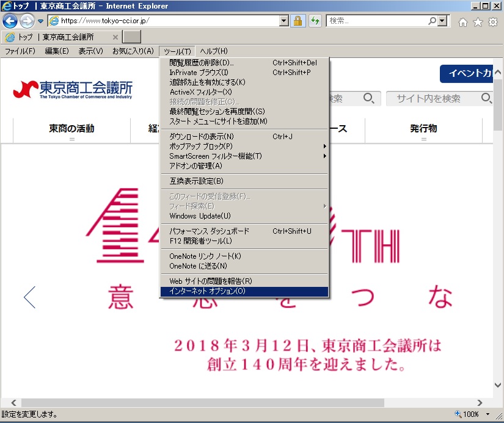Choose 互換表示設定 in the menu
The width and height of the screenshot is (504, 423).
[196, 181]
